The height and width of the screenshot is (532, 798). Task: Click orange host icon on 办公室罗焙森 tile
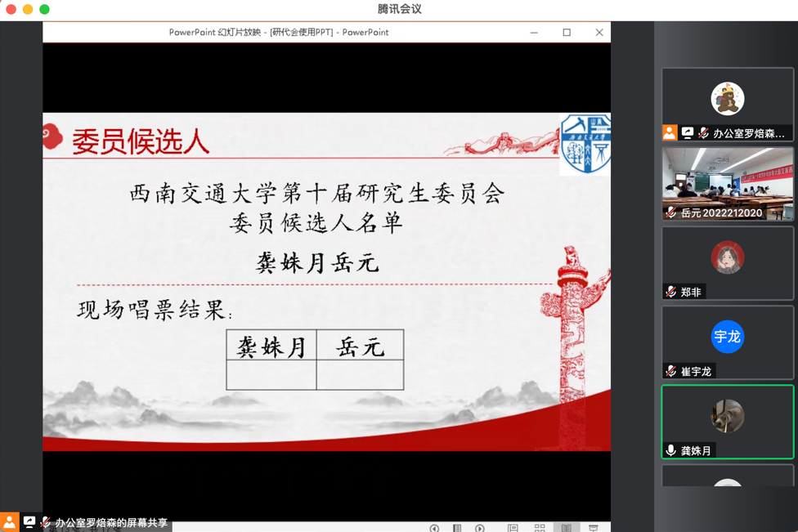(x=670, y=132)
